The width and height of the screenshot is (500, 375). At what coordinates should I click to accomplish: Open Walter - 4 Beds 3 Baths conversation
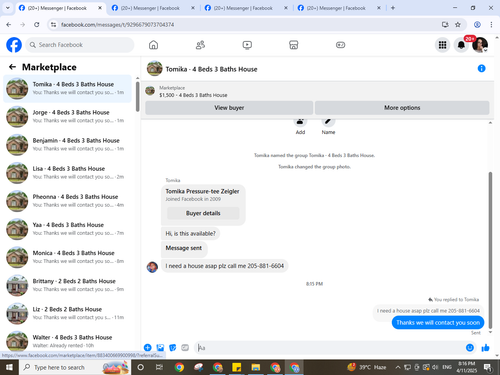pyautogui.click(x=68, y=341)
